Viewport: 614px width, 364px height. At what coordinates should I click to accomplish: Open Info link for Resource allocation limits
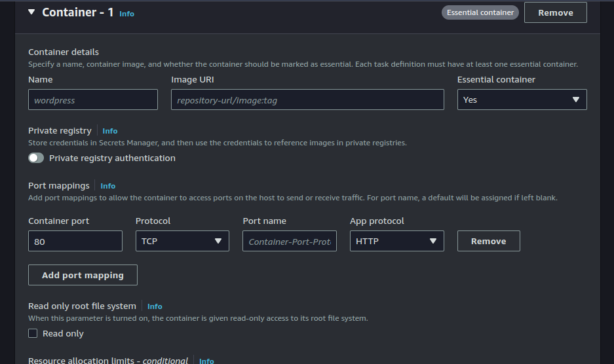(x=206, y=361)
